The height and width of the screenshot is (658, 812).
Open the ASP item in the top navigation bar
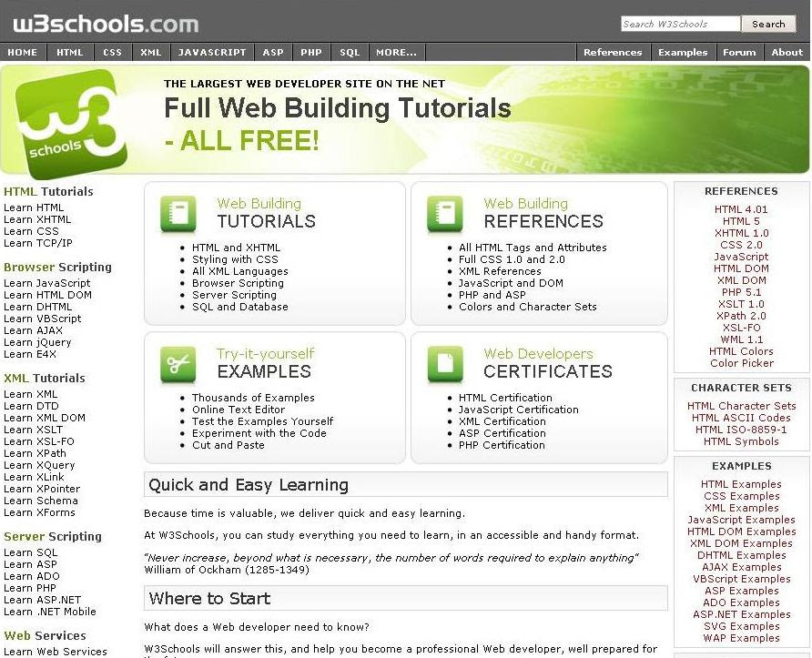tap(273, 52)
